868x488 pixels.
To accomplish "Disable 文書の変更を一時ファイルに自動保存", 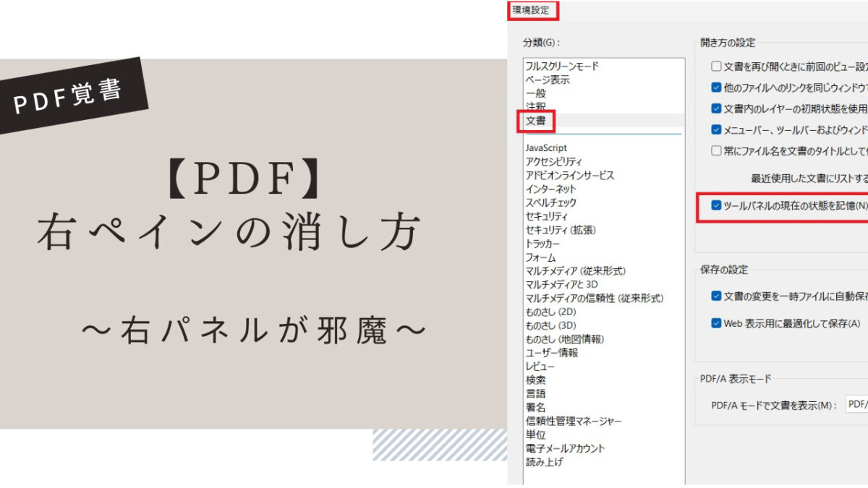I will (716, 296).
